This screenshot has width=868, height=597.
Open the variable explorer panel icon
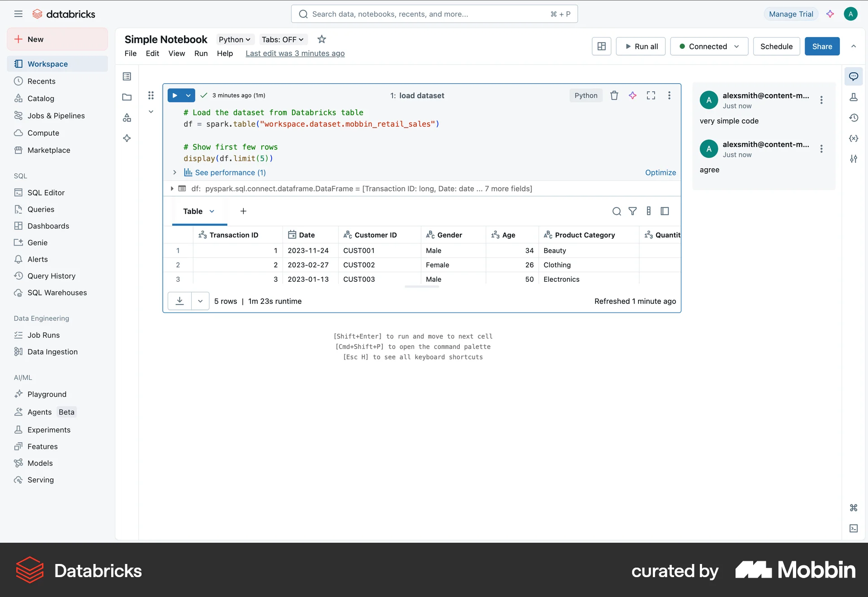point(854,138)
